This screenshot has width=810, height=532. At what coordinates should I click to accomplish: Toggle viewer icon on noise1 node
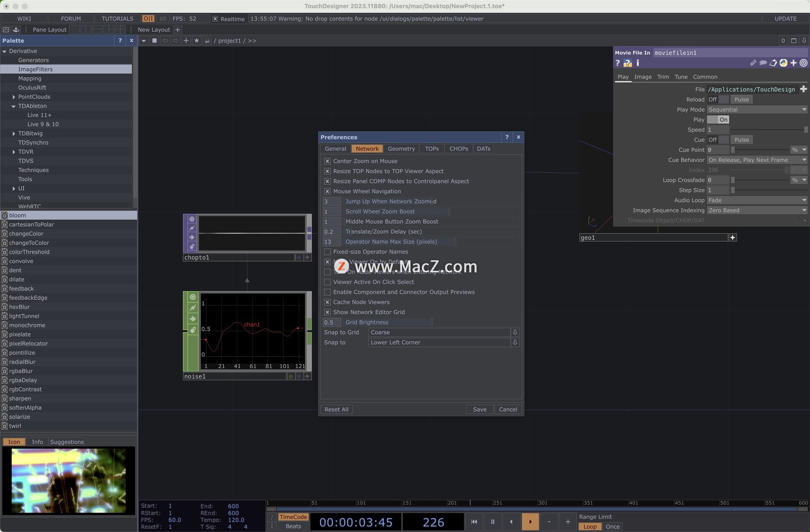[x=193, y=297]
